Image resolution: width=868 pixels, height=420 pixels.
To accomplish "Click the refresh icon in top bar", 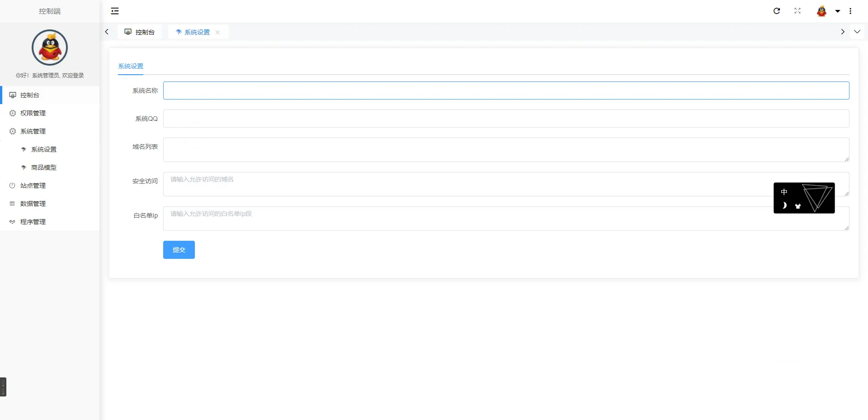I will coord(777,11).
